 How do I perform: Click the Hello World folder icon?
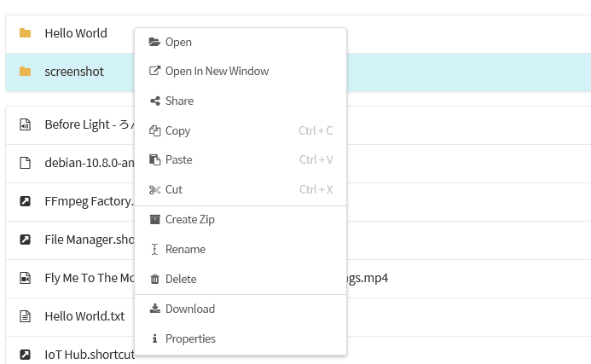26,33
